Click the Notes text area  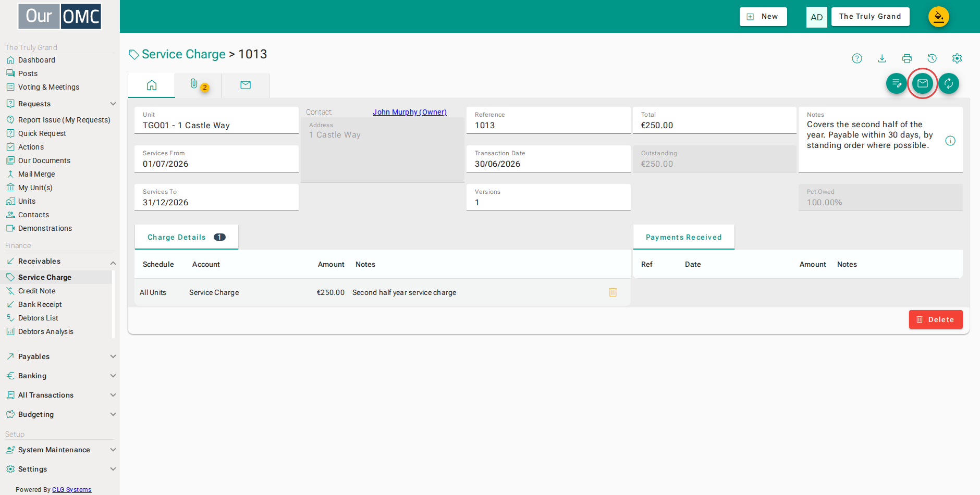(x=880, y=140)
